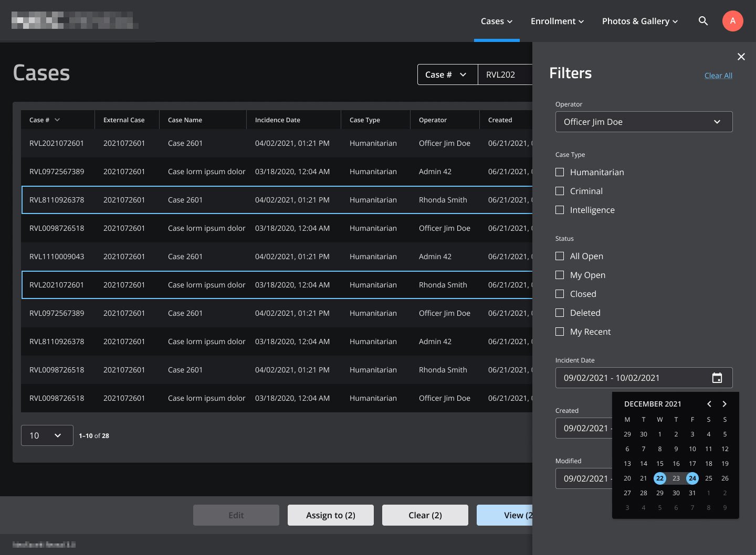Open the Incident Date calendar icon
This screenshot has width=756, height=555.
coord(717,378)
